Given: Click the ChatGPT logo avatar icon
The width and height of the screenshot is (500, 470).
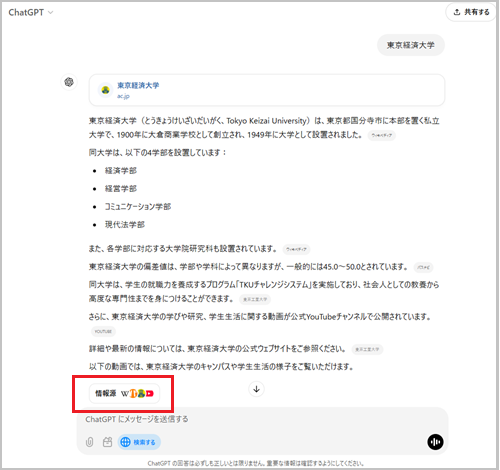Looking at the screenshot, I should pyautogui.click(x=69, y=82).
